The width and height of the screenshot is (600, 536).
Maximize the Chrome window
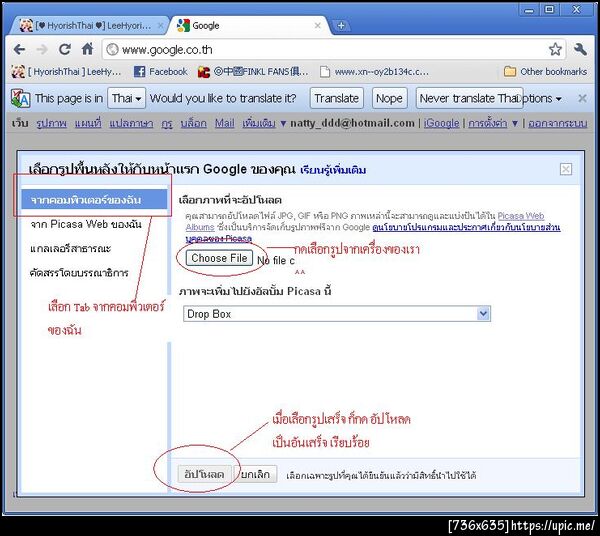pos(549,10)
